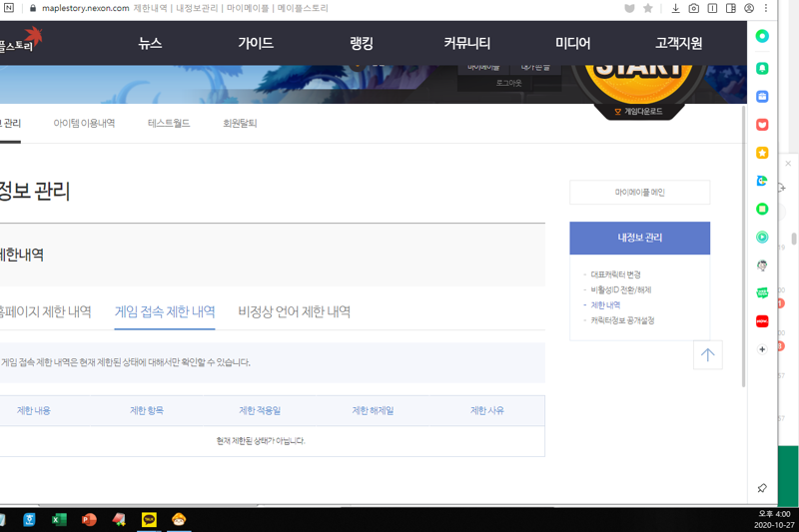Image resolution: width=799 pixels, height=532 pixels.
Task: Click the 로그아웃 button
Action: [508, 83]
